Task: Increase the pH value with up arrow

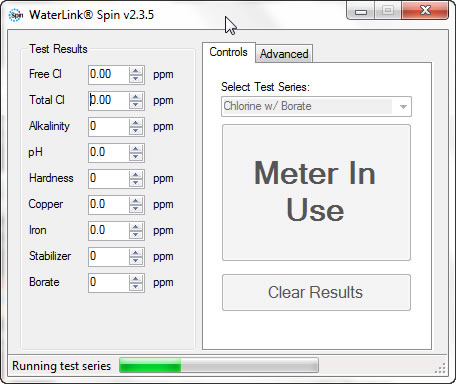Action: pos(136,149)
